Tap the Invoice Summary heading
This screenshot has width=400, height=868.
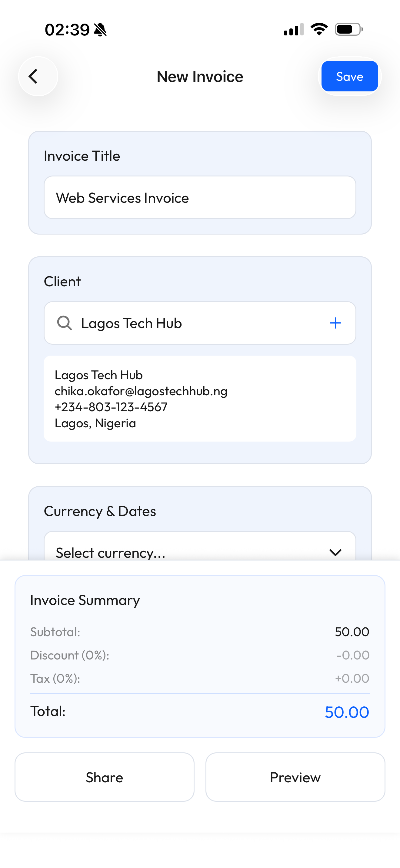85,600
